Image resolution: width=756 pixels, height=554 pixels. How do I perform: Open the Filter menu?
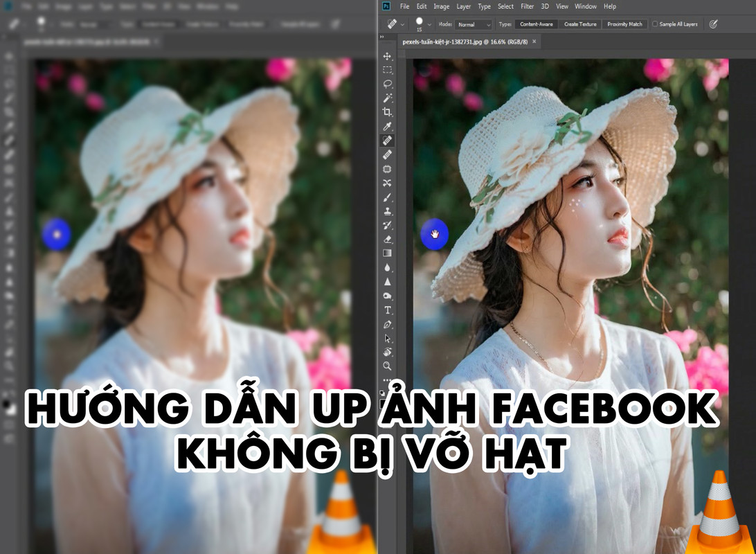tap(527, 6)
